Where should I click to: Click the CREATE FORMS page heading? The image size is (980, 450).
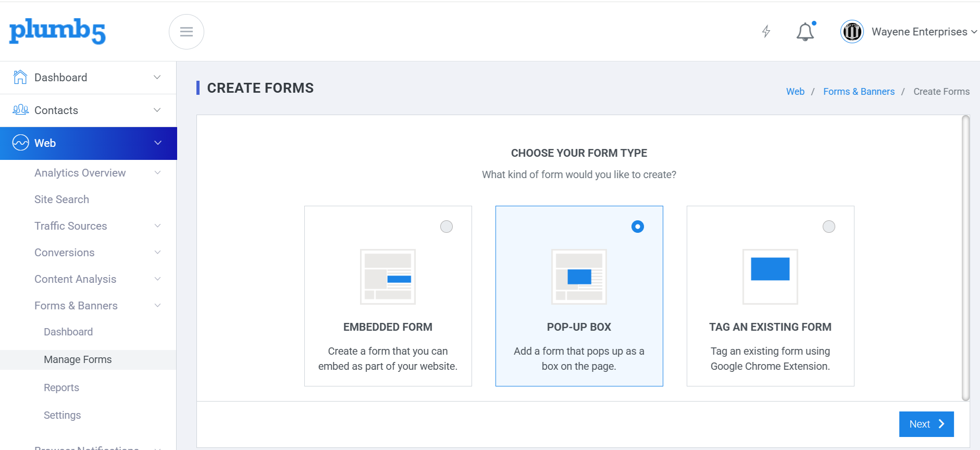point(260,88)
